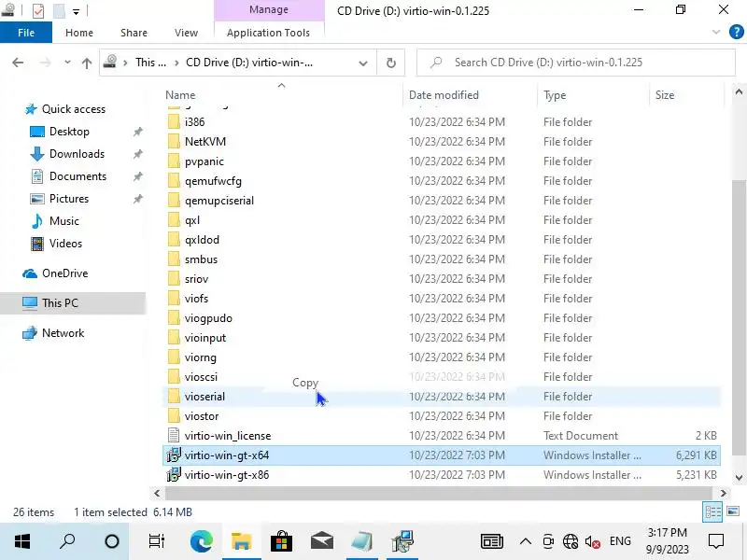747x560 pixels.
Task: Open the View ribbon tab
Action: tap(186, 33)
